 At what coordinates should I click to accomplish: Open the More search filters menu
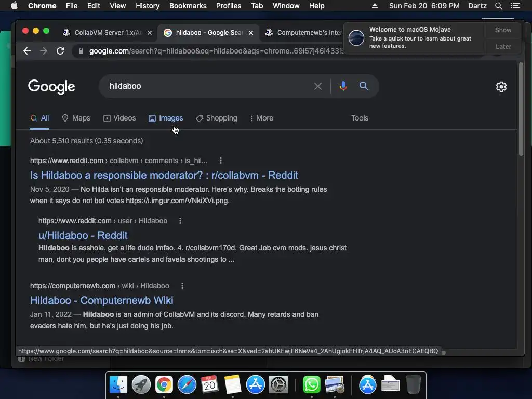tap(262, 118)
